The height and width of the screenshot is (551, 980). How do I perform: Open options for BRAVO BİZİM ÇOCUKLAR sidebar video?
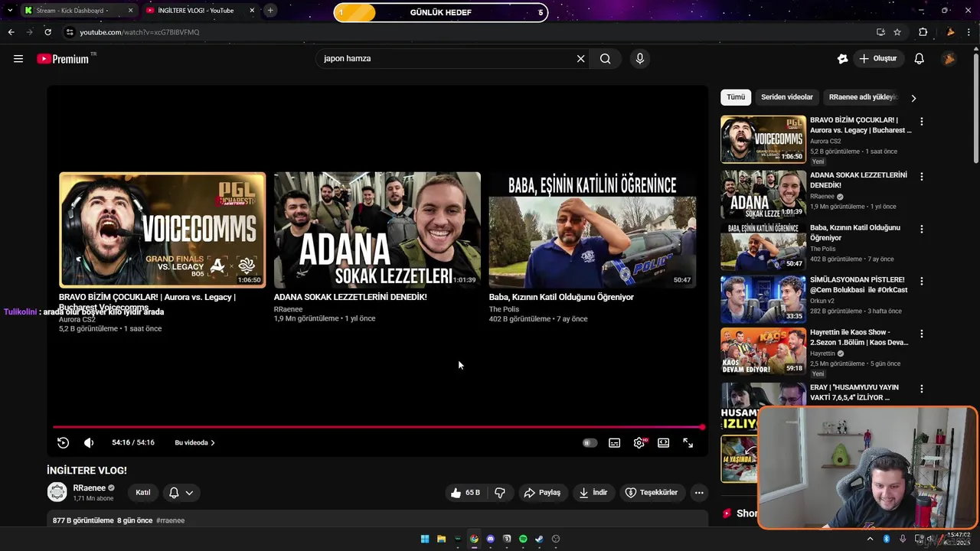[922, 122]
